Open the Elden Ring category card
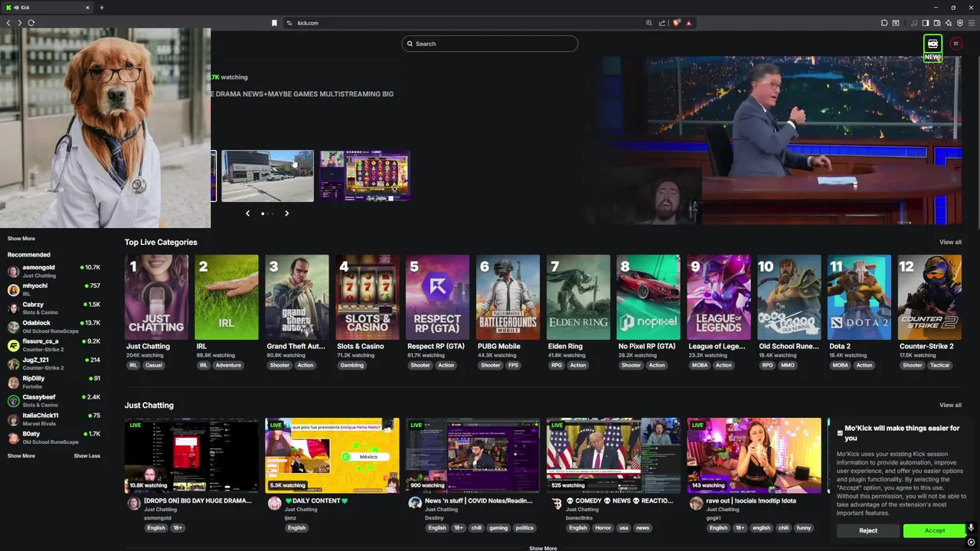This screenshot has height=551, width=980. [x=578, y=297]
